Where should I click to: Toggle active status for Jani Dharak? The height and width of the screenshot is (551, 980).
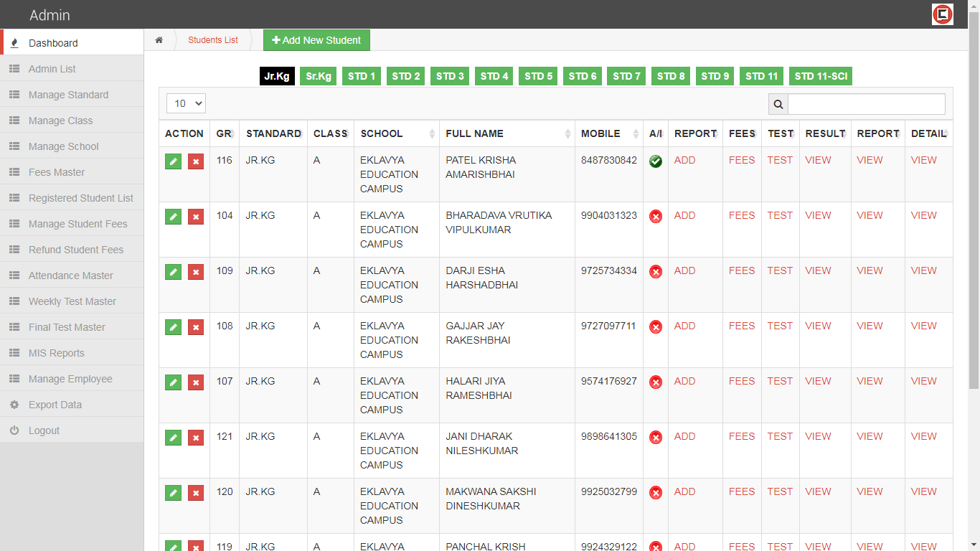[x=655, y=438]
